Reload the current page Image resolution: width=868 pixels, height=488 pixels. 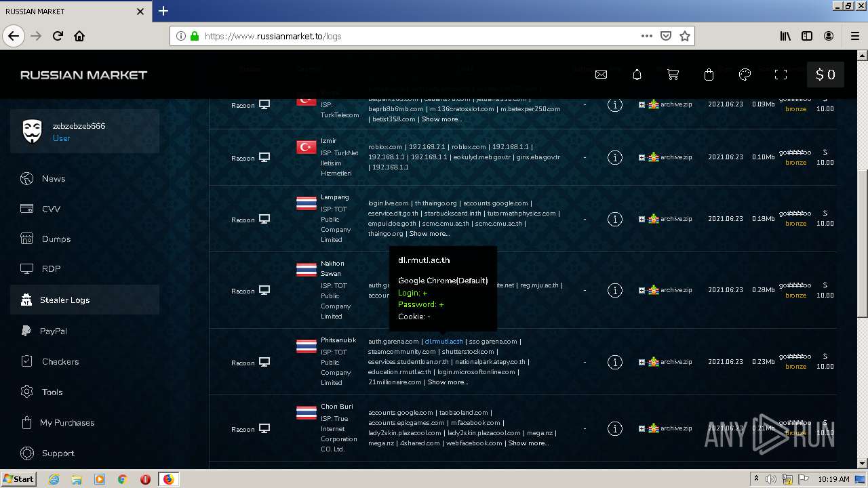pos(58,36)
